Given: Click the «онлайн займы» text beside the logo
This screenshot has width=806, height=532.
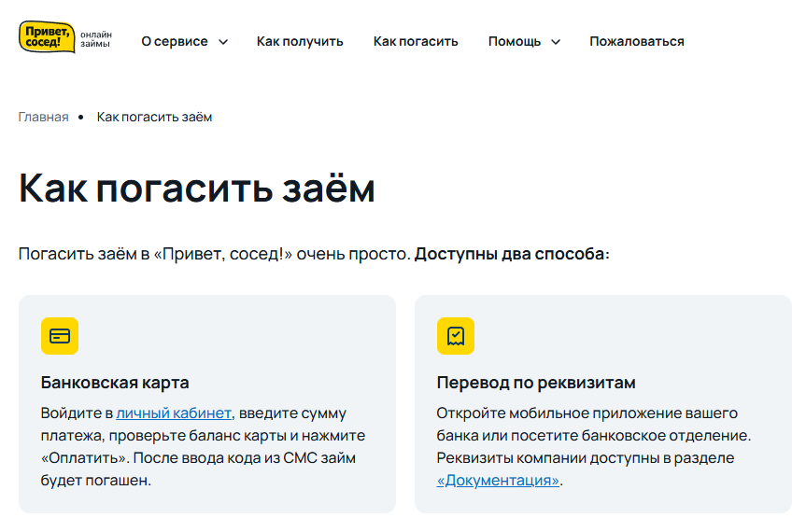Looking at the screenshot, I should [x=96, y=39].
